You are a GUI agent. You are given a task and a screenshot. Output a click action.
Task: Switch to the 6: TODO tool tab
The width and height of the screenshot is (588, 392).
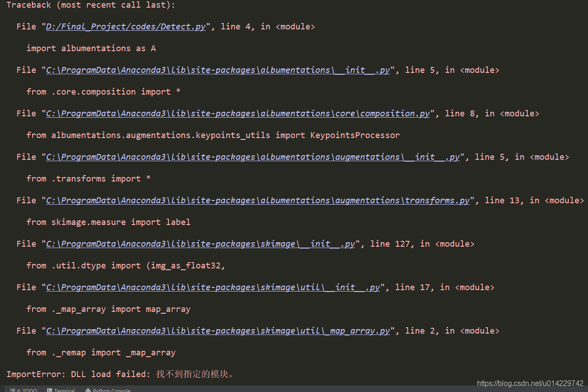(x=24, y=390)
